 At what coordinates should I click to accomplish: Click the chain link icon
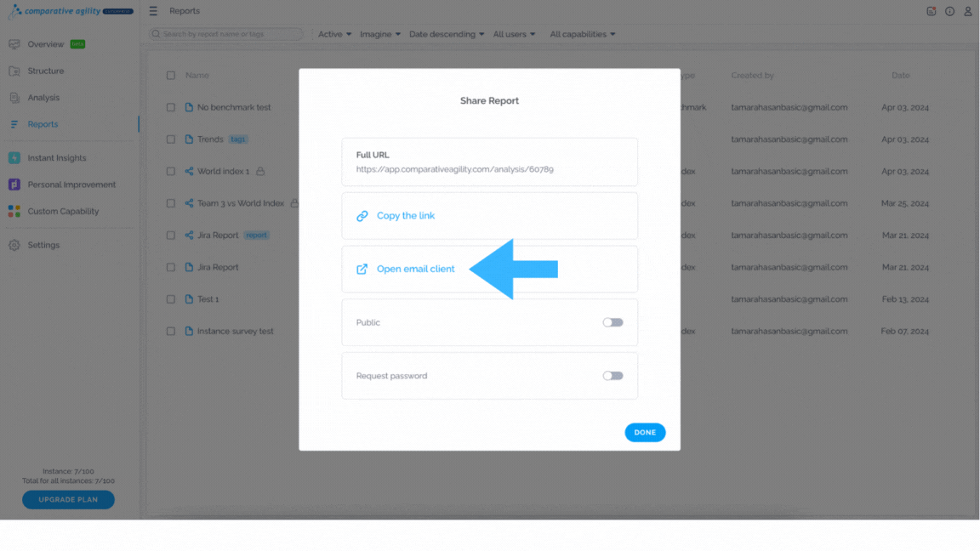point(362,216)
